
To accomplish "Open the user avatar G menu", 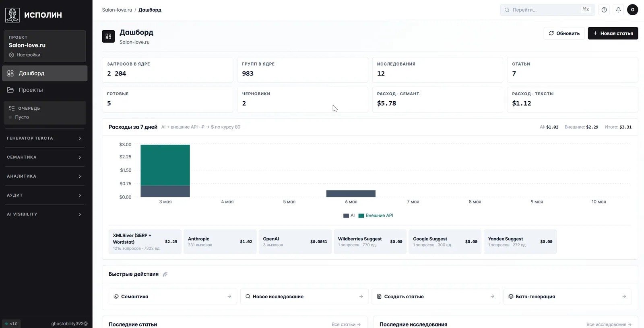I will 632,10.
